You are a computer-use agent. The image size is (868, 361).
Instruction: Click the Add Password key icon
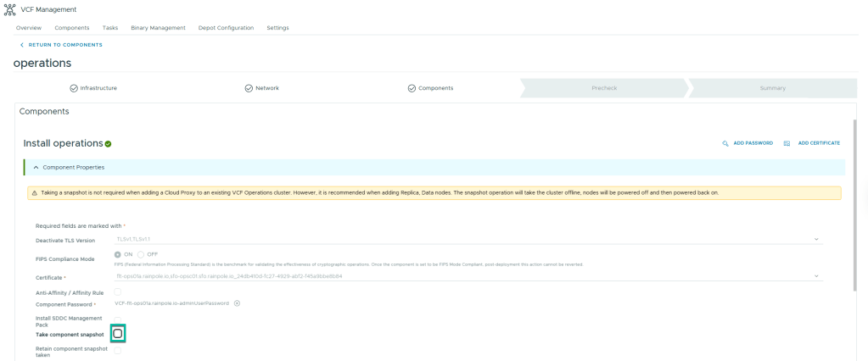click(x=725, y=143)
